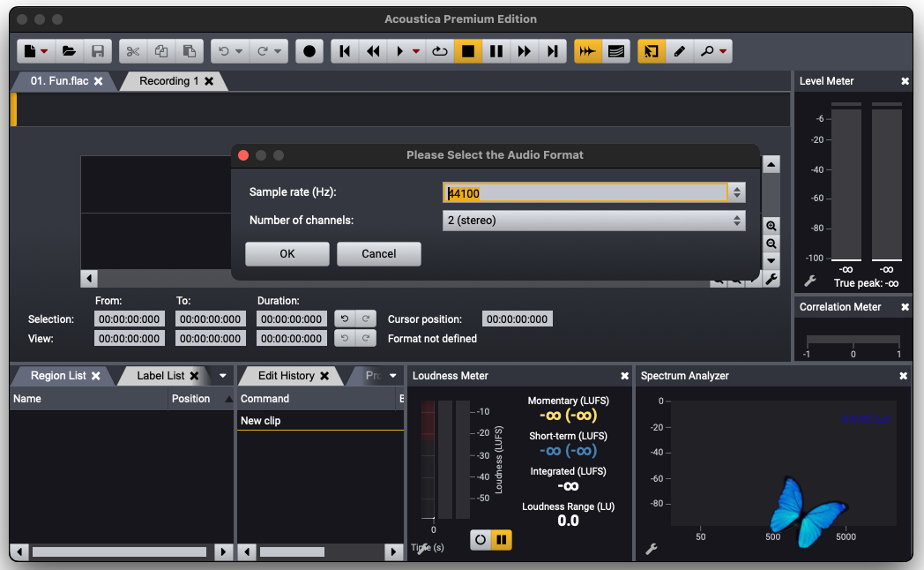Close the Recording 1 tab
The width and height of the screenshot is (924, 570).
[209, 81]
